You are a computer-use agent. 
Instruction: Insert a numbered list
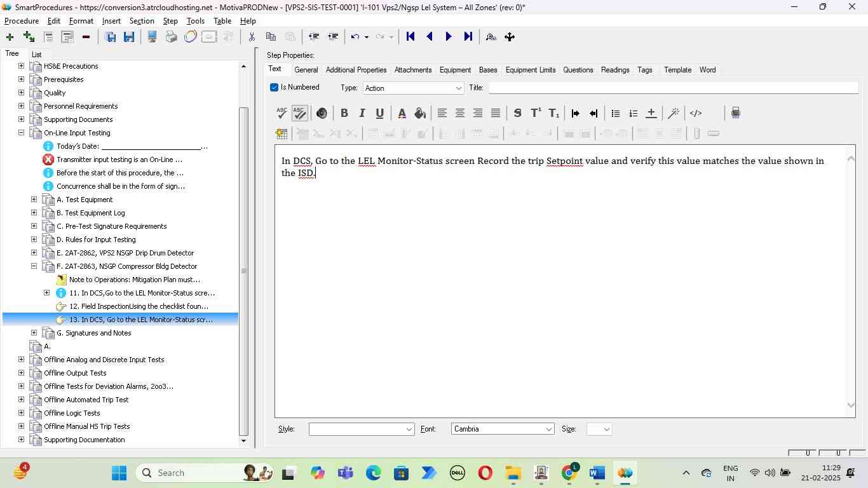tap(633, 113)
